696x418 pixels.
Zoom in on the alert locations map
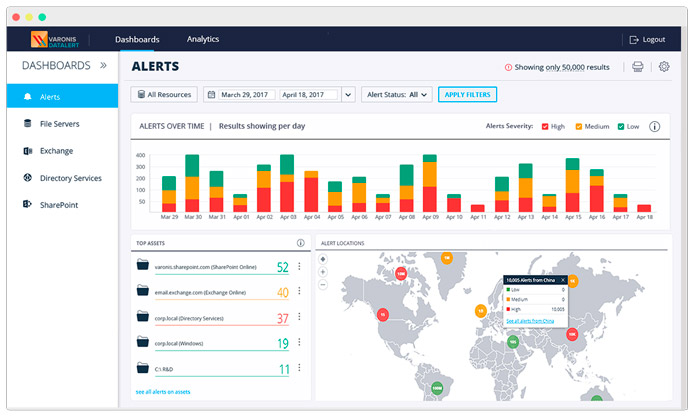click(323, 272)
